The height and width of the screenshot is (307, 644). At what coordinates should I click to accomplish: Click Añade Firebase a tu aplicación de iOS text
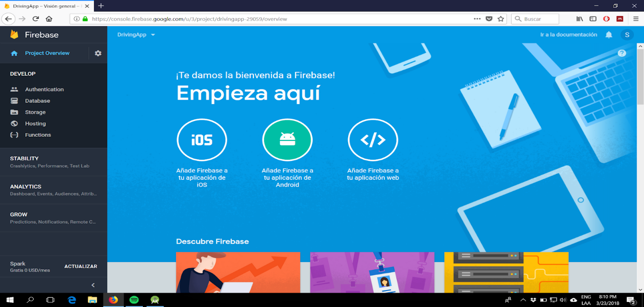coord(202,178)
